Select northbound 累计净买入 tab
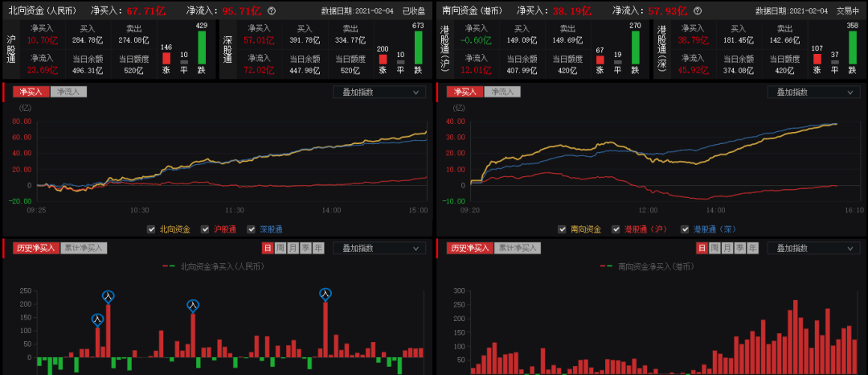The width and height of the screenshot is (868, 375). [x=84, y=248]
